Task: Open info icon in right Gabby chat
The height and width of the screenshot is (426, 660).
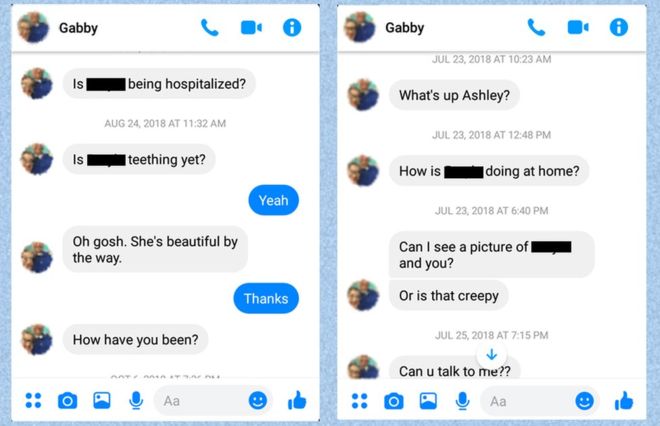Action: point(619,28)
